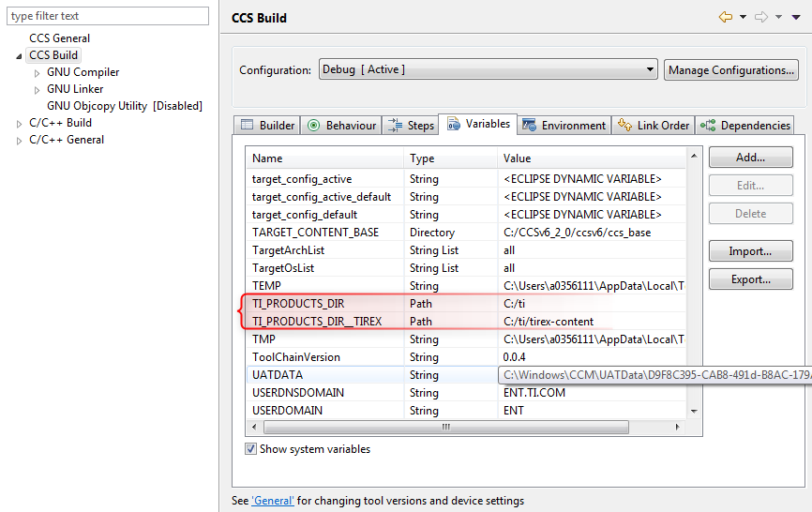Click the Link Order tab icon
Viewport: 812px width, 512px height.
(624, 125)
